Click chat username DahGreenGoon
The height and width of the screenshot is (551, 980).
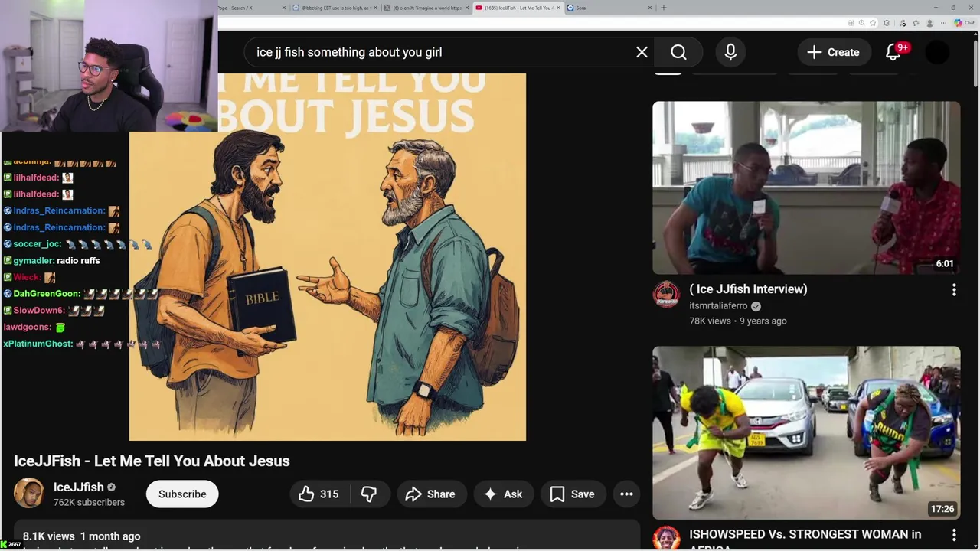coord(47,294)
